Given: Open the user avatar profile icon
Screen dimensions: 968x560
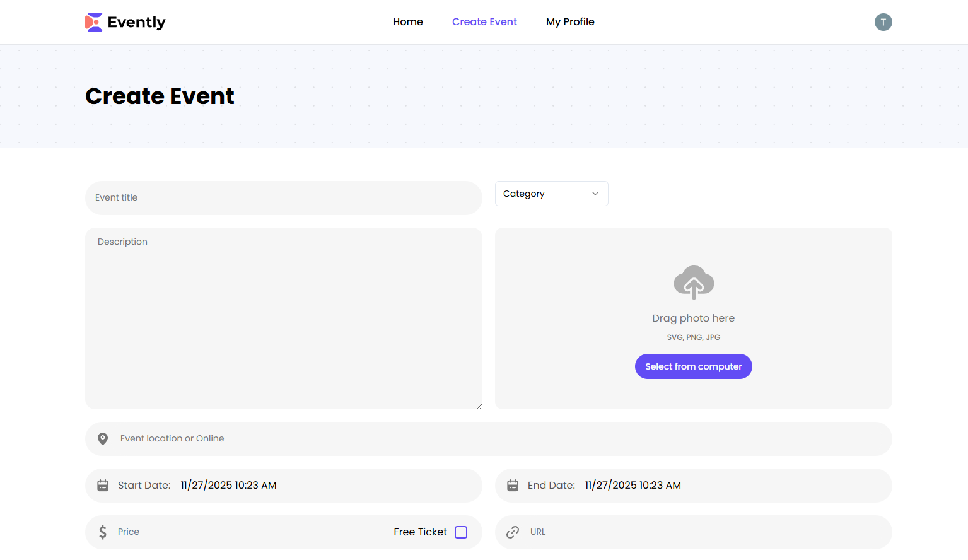Looking at the screenshot, I should [883, 22].
